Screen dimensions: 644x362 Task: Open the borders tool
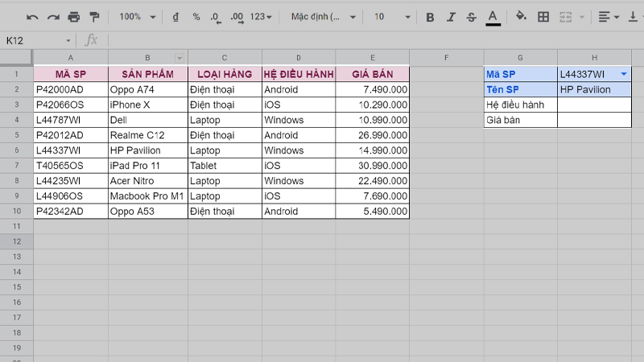pos(543,17)
